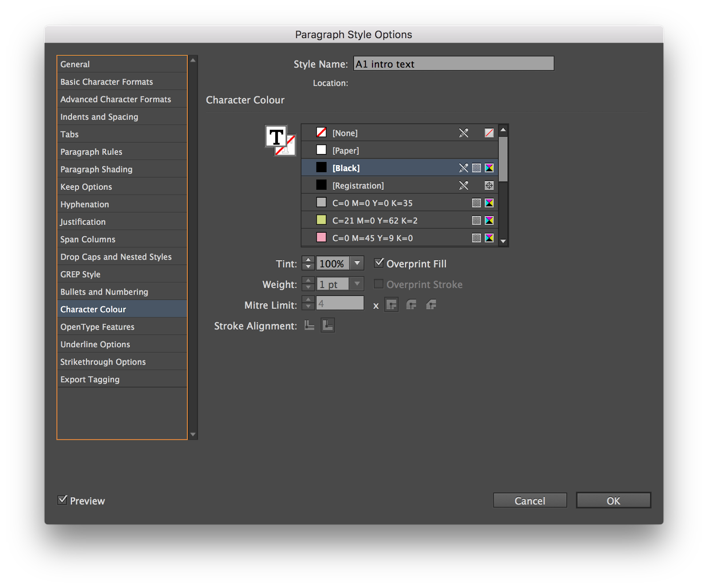Open Drop Caps and Nested Styles
708x588 pixels.
tap(122, 257)
